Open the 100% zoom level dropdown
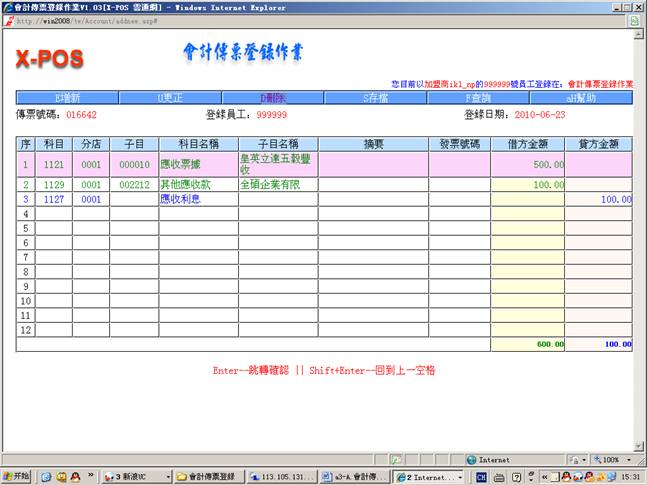 pos(611,459)
